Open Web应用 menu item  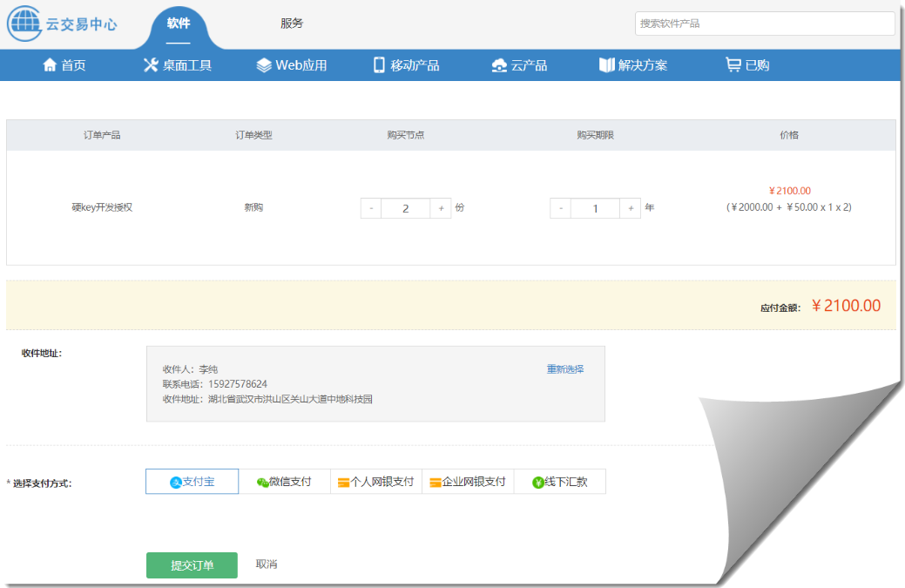tap(292, 65)
